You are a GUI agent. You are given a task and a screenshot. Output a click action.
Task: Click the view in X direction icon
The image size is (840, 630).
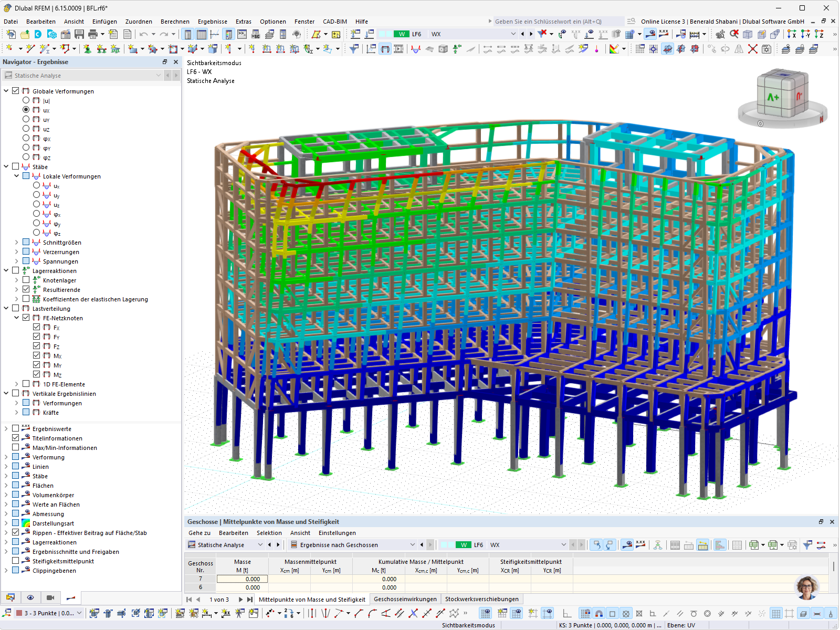792,34
